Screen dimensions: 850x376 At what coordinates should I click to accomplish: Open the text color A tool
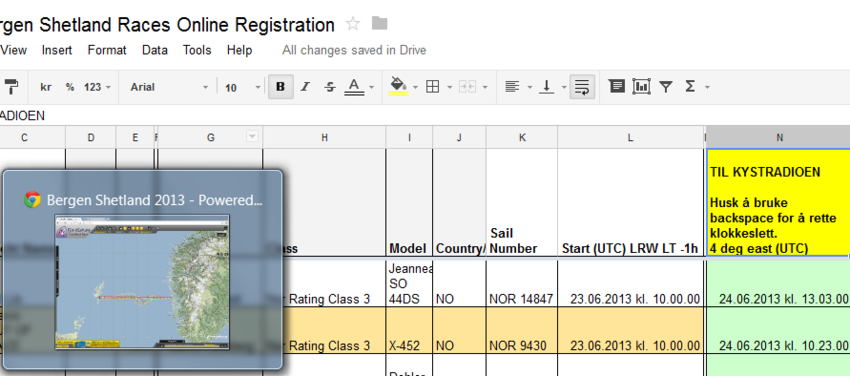click(354, 87)
